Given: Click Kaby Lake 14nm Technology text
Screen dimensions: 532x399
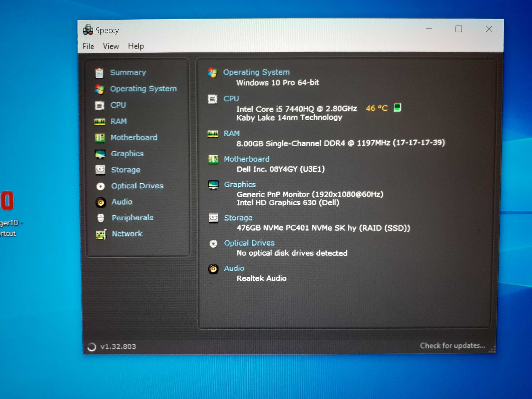Looking at the screenshot, I should tap(289, 118).
